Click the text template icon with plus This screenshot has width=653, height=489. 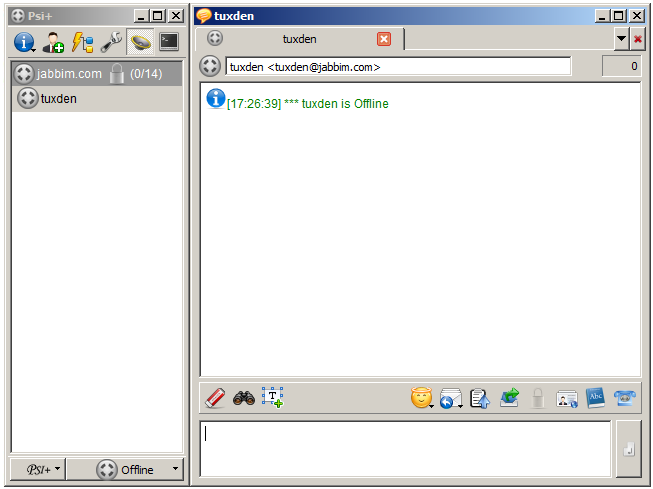[x=273, y=398]
